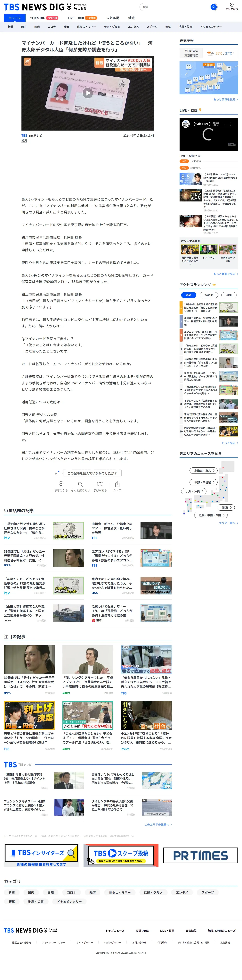Screen dimensions: 242x980
Task: Expand the 九州・沖縄 area button
Action: click(194, 491)
